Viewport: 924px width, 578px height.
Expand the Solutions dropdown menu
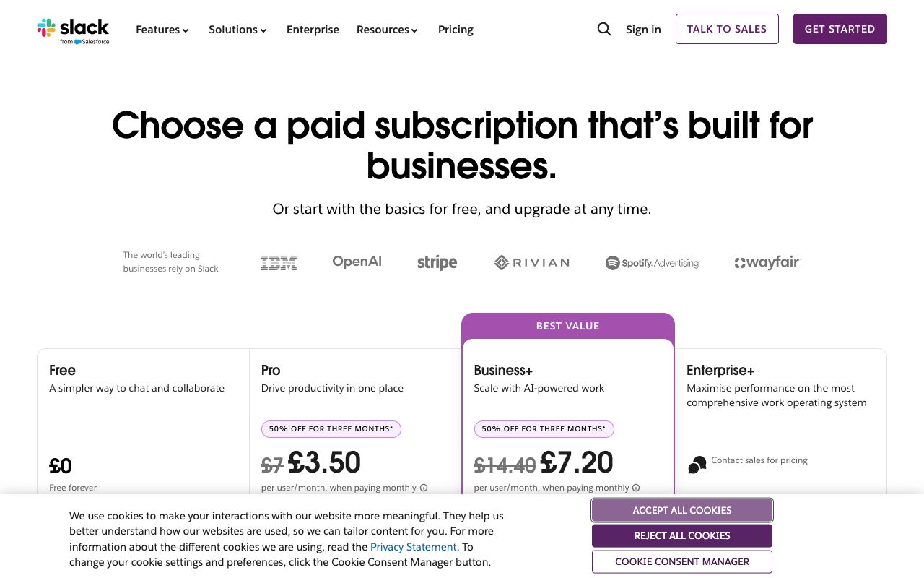[x=237, y=30]
